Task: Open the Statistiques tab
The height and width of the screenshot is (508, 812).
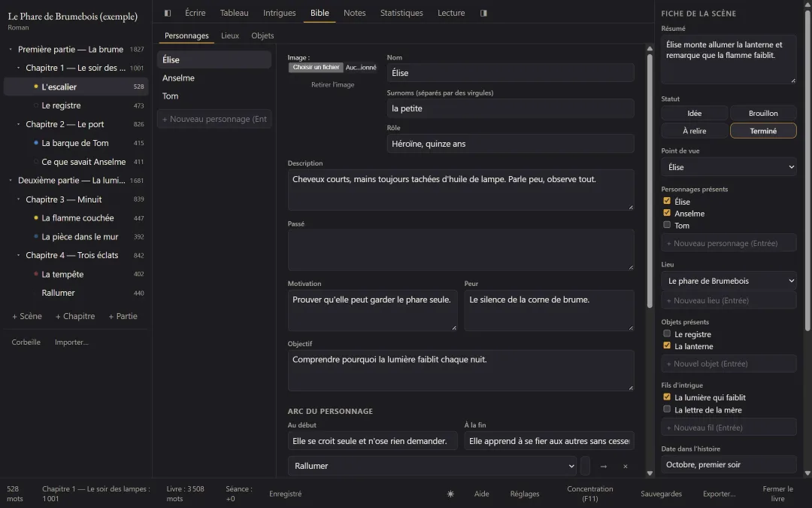Action: point(401,13)
